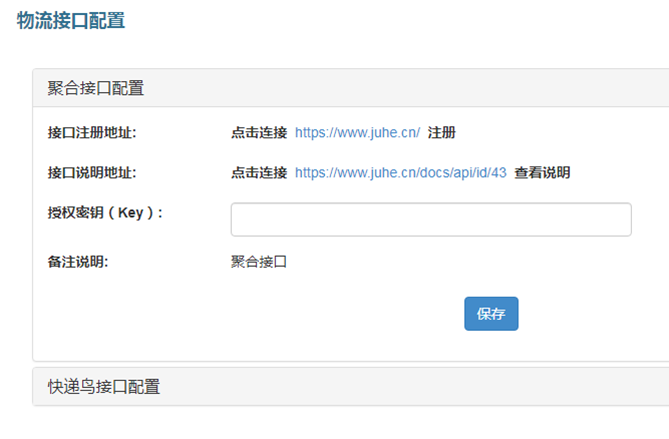Click the 接口说明地址 label

tap(92, 173)
